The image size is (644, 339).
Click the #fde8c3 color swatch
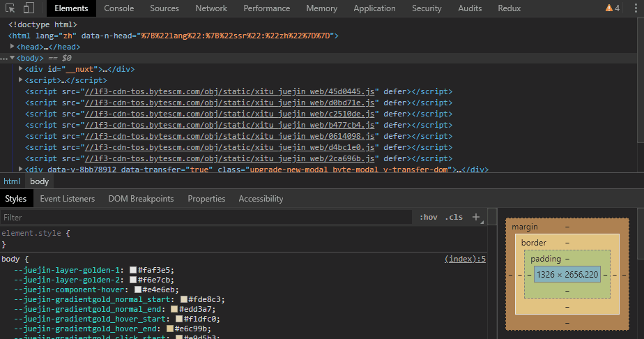[184, 299]
